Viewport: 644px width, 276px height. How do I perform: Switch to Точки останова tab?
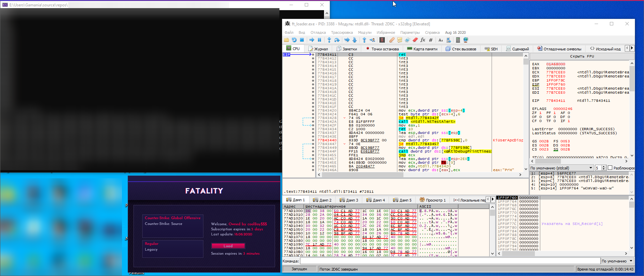tap(382, 49)
